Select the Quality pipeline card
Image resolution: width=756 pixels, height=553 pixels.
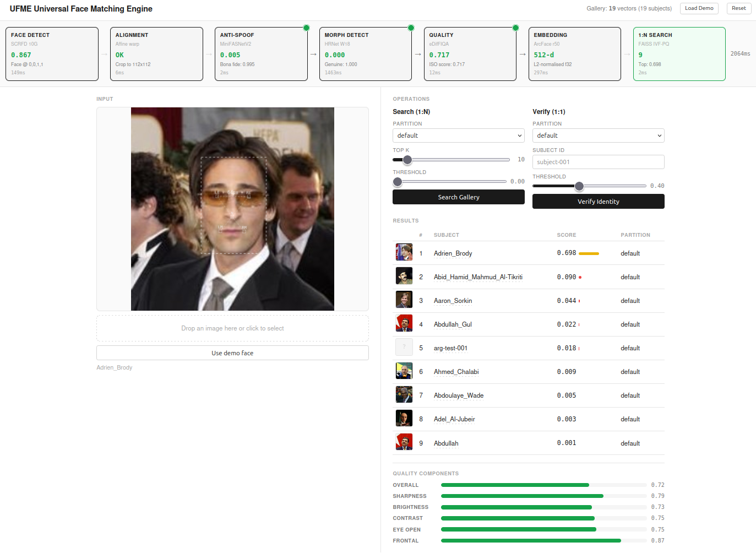click(x=470, y=54)
